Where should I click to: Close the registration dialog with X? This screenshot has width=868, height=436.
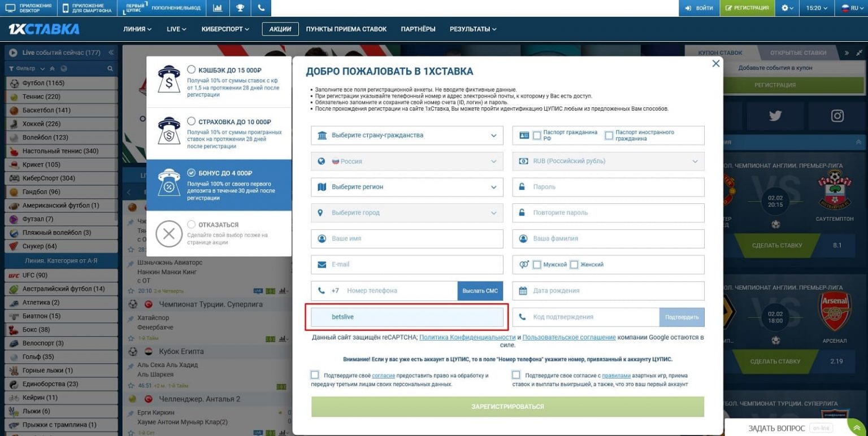point(716,63)
